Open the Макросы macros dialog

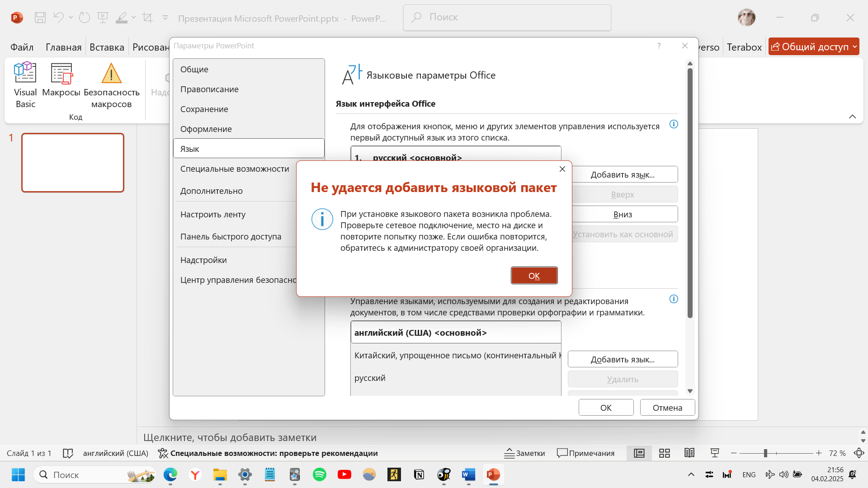[x=61, y=80]
